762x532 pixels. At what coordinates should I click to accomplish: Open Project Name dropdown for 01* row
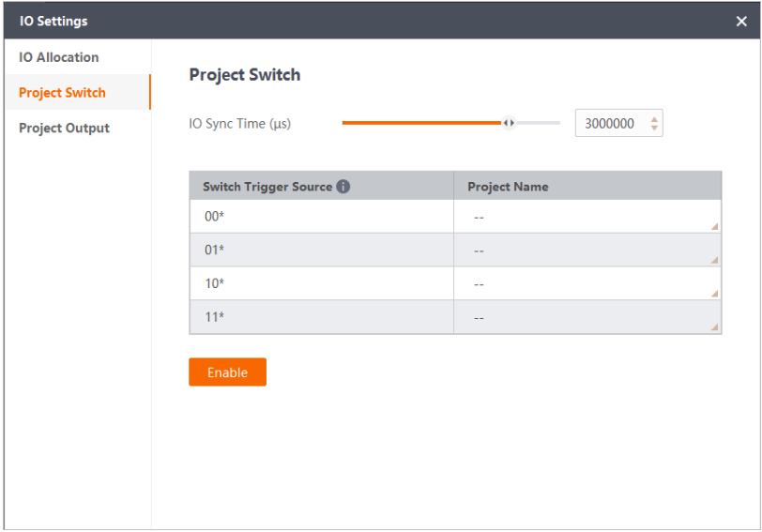click(587, 251)
